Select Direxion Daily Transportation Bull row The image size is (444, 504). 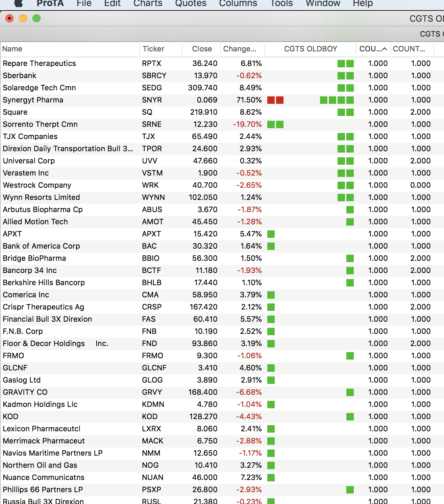coord(222,149)
